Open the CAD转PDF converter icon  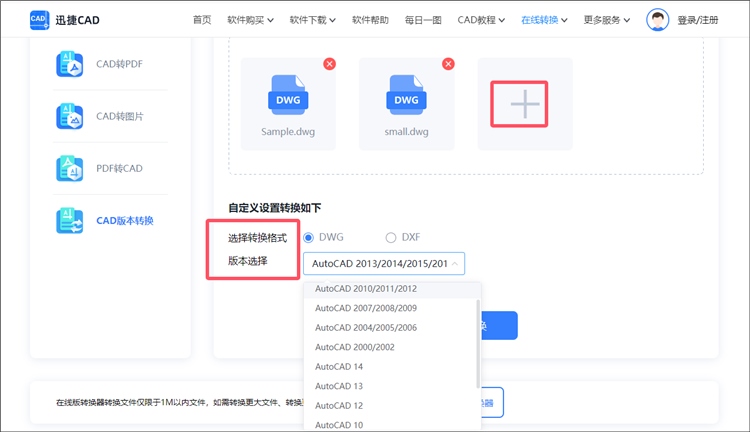coord(70,65)
